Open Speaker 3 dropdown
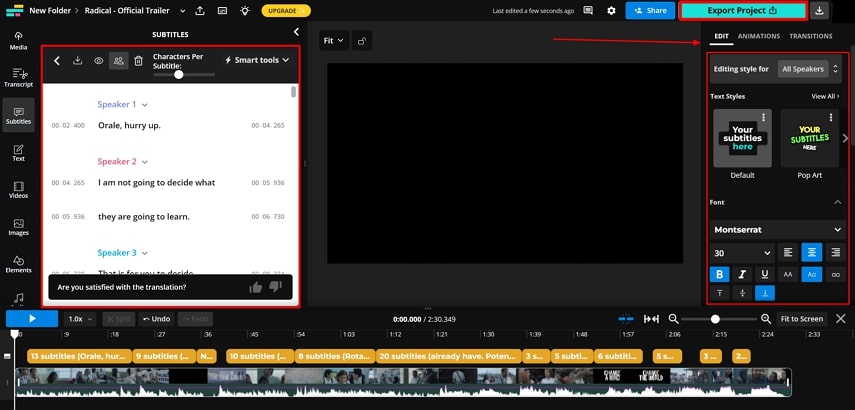 pyautogui.click(x=144, y=253)
